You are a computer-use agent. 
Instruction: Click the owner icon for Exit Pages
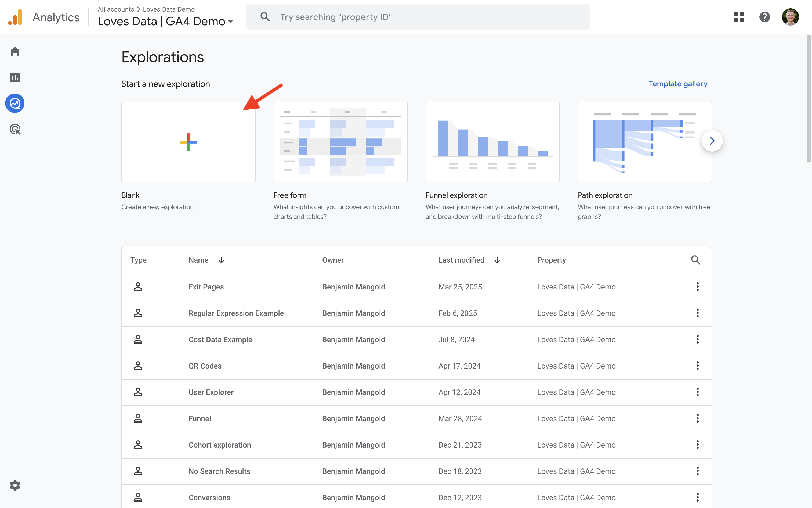click(138, 287)
